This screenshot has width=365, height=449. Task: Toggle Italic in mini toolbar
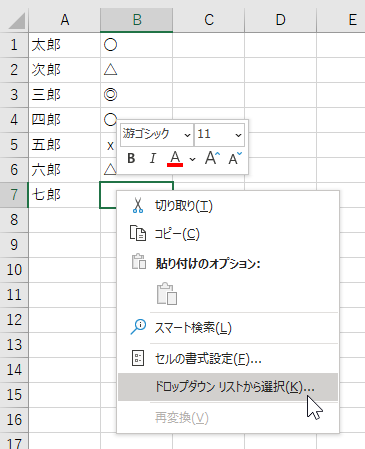click(153, 158)
